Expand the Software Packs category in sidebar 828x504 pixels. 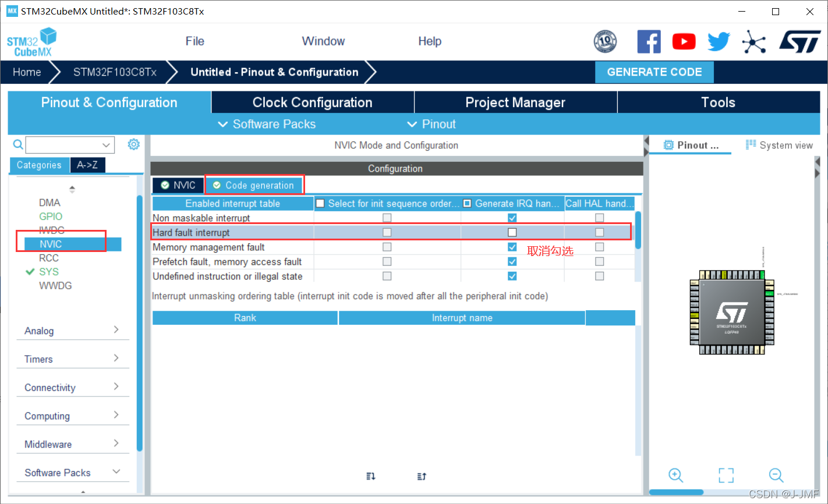pos(72,473)
